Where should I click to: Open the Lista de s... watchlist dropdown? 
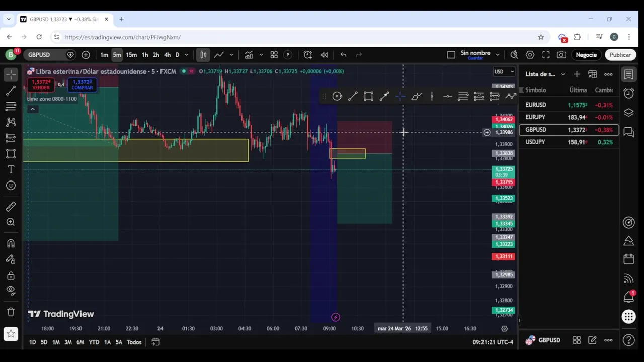(x=545, y=74)
